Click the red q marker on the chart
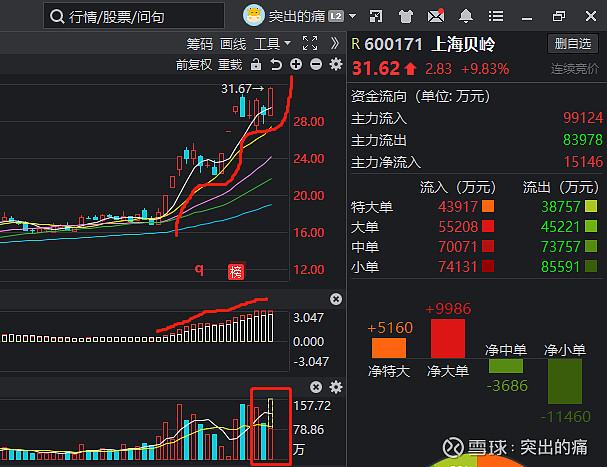This screenshot has width=607, height=467. coord(199,269)
